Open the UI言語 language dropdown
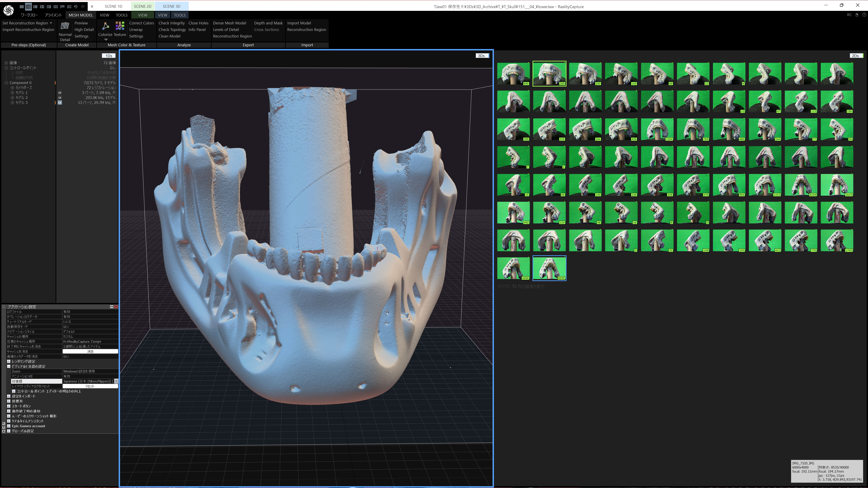 tap(116, 381)
